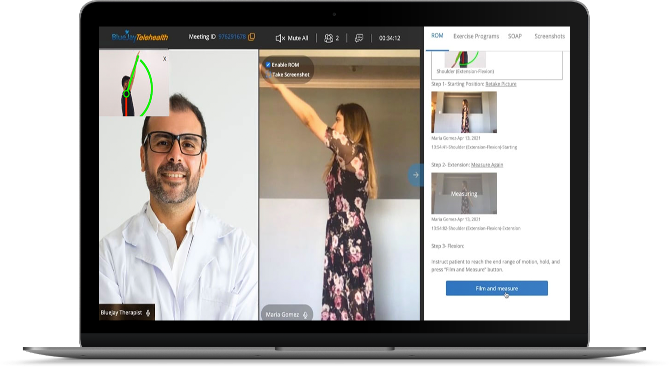
Task: Open the Step 1 starting position thumbnail
Action: click(x=464, y=112)
